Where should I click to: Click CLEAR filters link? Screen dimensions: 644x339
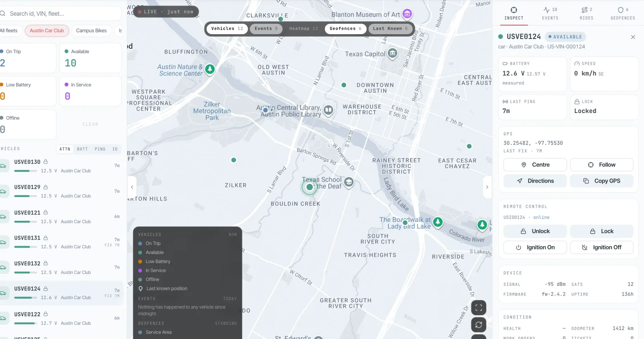90,125
